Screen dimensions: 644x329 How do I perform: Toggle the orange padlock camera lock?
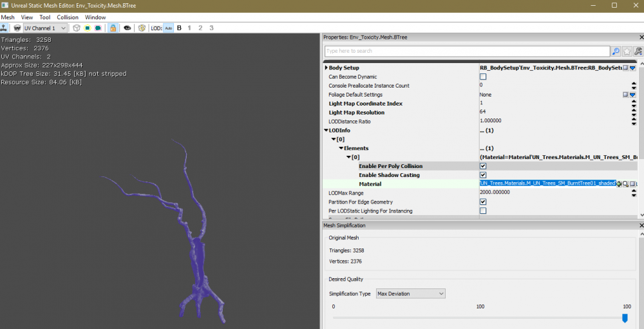point(113,28)
